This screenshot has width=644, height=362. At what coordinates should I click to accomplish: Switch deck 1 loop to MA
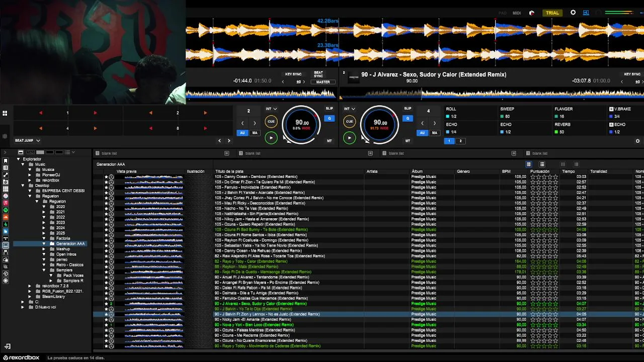255,133
